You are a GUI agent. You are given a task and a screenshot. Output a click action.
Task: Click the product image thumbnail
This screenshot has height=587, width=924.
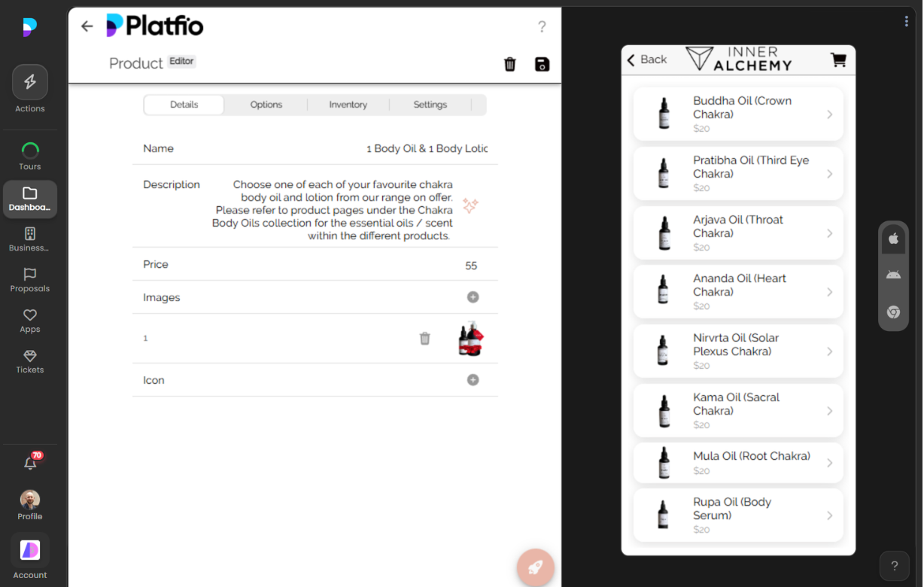pos(472,338)
